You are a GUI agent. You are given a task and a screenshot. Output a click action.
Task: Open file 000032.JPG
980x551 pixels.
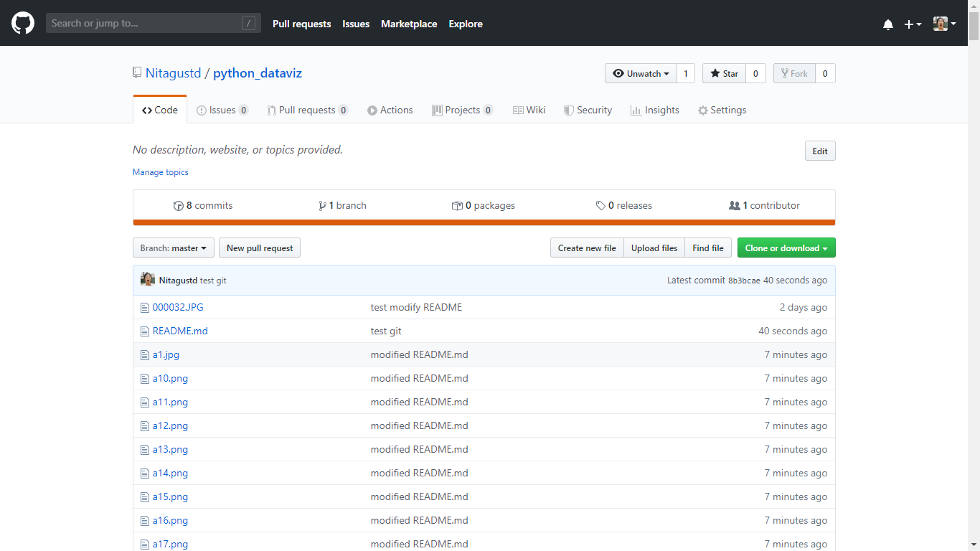(178, 307)
